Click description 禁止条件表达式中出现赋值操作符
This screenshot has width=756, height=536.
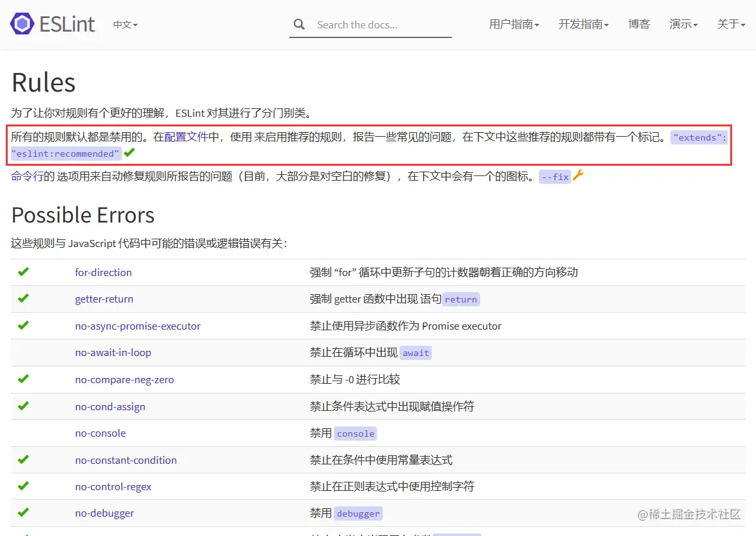(x=392, y=407)
